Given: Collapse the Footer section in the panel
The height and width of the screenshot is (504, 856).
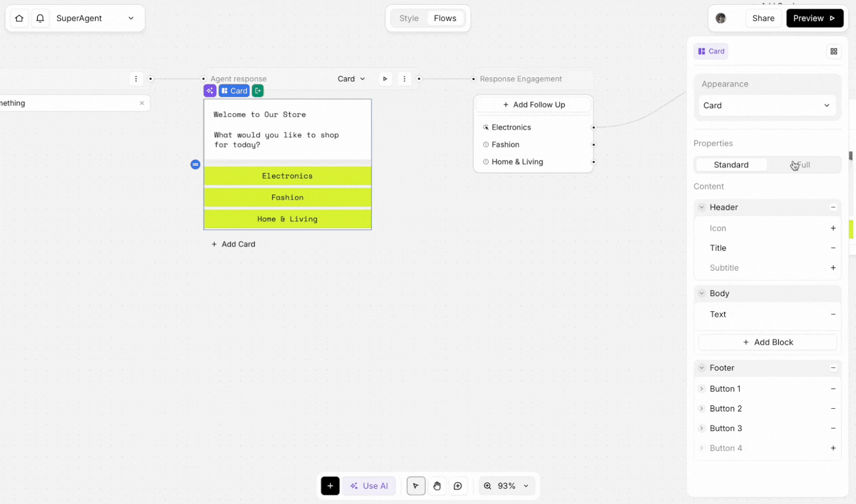Looking at the screenshot, I should pos(702,368).
